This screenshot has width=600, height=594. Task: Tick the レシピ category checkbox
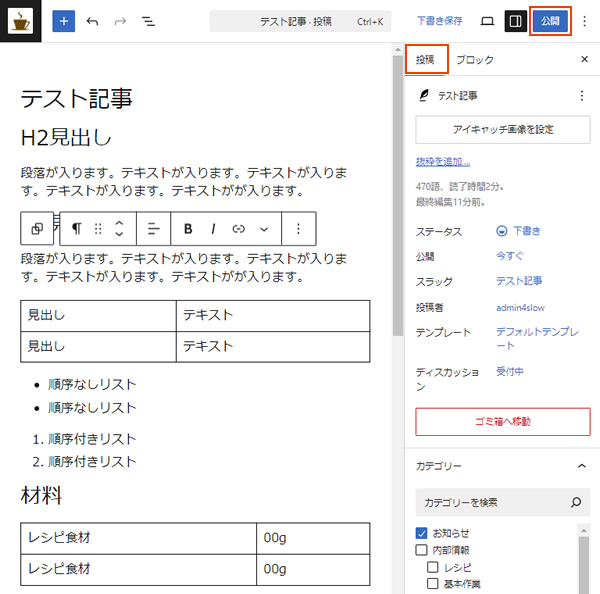point(433,567)
